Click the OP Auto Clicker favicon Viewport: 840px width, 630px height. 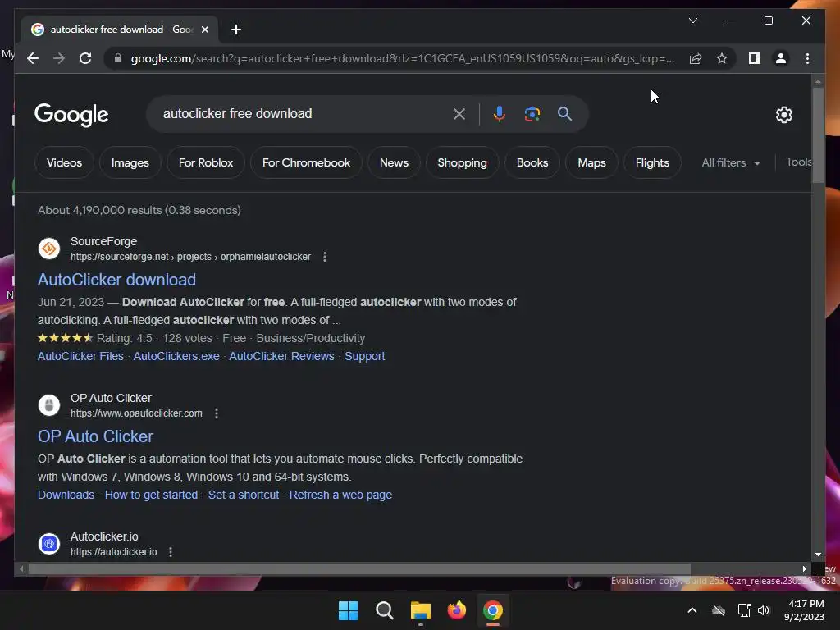coord(49,405)
